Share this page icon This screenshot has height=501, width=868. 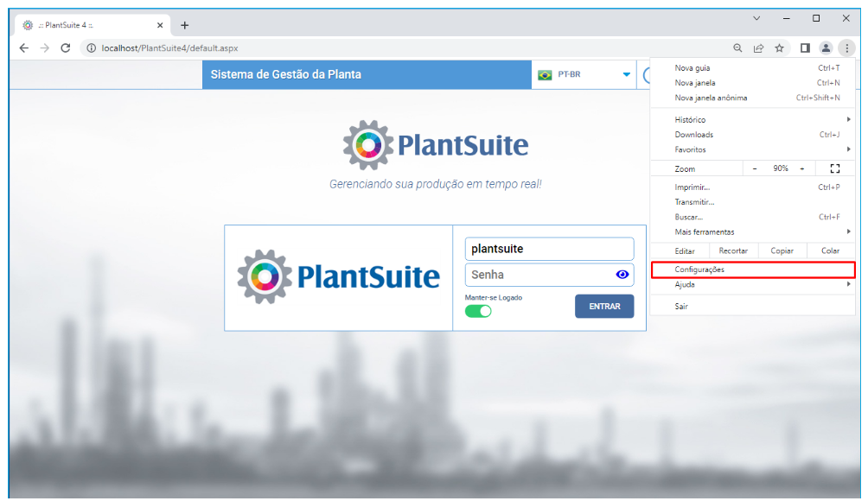(x=758, y=48)
